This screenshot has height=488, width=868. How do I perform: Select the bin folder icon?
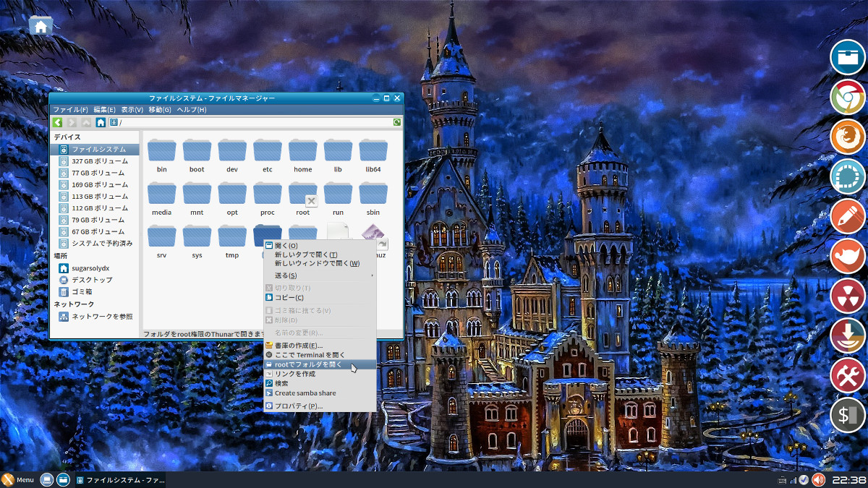click(161, 150)
